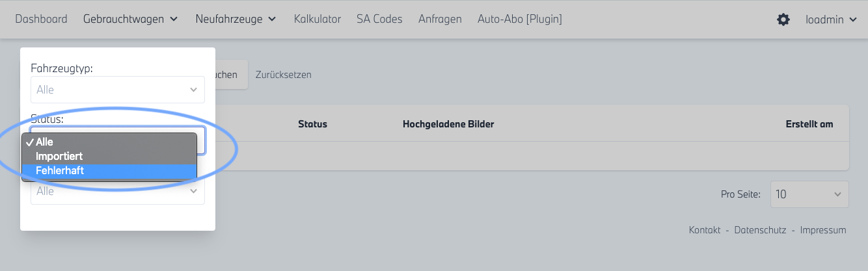Open Auto-Abo [Plugin] page

point(519,19)
